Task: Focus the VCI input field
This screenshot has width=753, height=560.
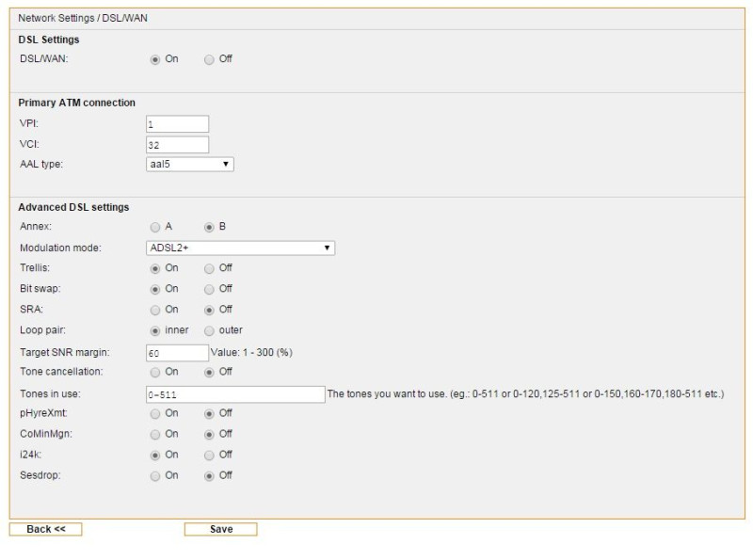Action: (177, 145)
